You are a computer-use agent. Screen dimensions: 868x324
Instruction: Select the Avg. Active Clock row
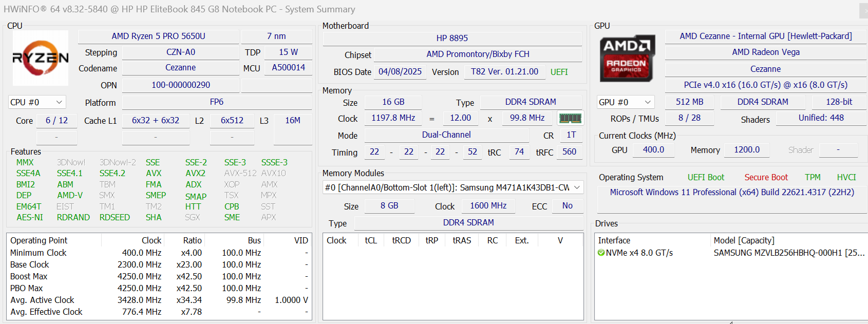[x=42, y=300]
